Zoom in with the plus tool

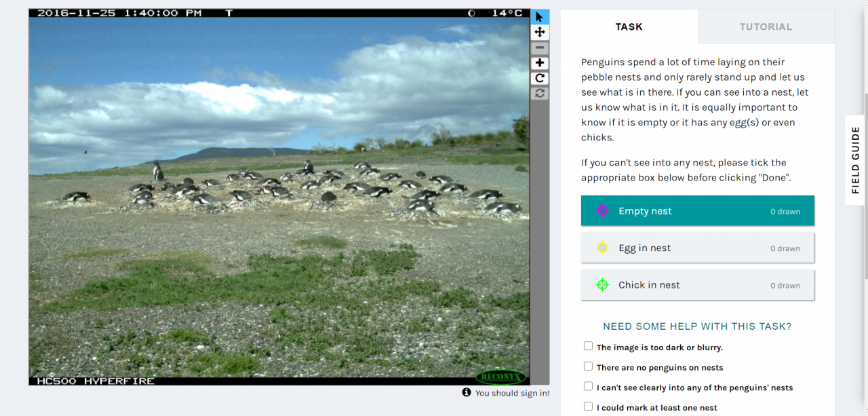(x=540, y=63)
